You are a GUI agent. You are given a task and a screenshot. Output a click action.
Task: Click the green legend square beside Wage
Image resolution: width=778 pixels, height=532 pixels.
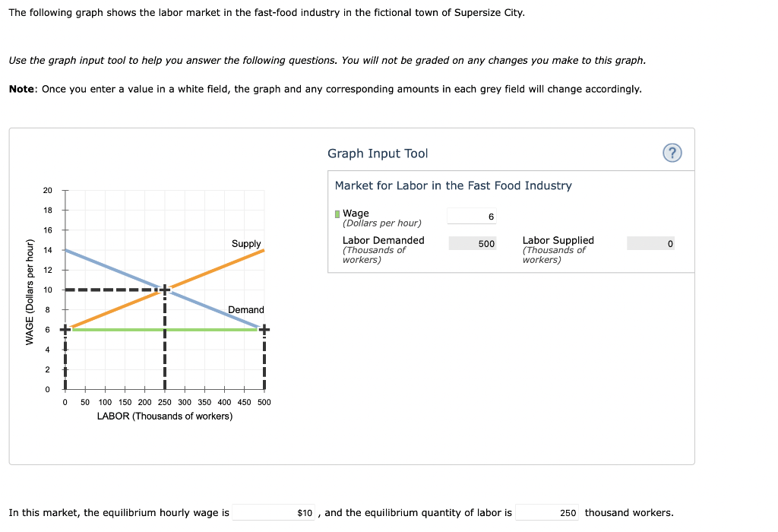point(336,213)
